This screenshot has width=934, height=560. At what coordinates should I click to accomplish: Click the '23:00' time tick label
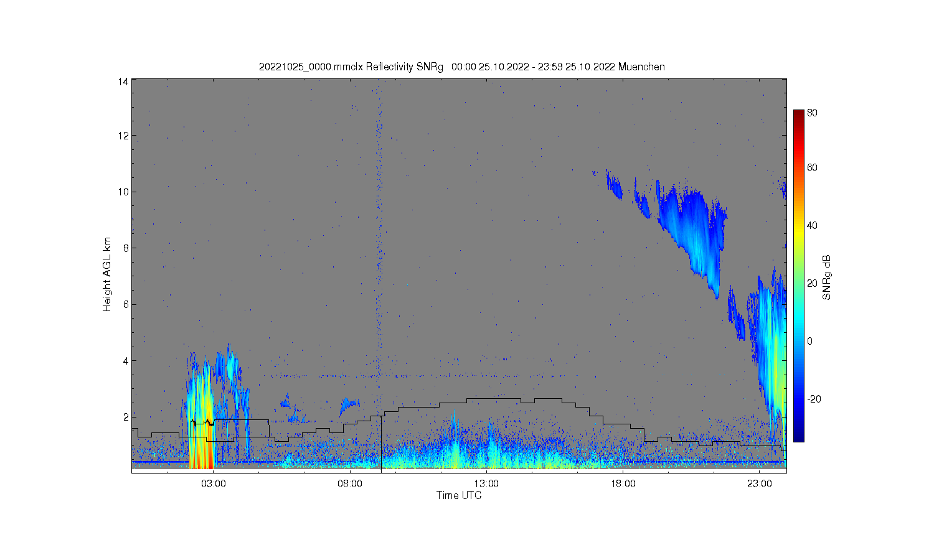tap(759, 484)
